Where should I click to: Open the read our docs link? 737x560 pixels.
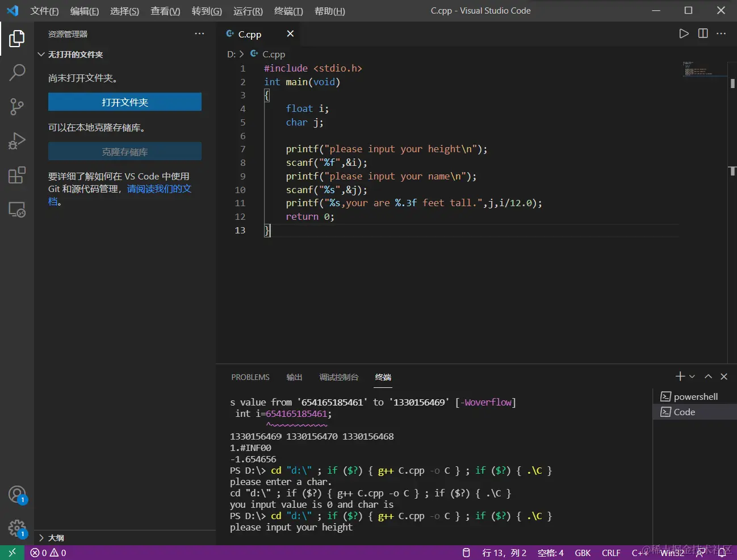pyautogui.click(x=159, y=189)
